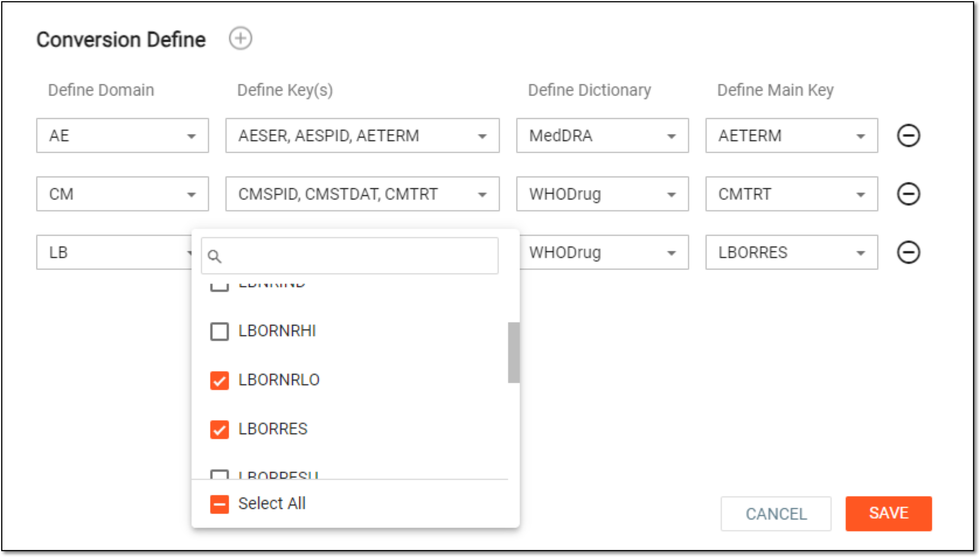Click the search magnifier icon
The height and width of the screenshot is (557, 980).
point(214,256)
